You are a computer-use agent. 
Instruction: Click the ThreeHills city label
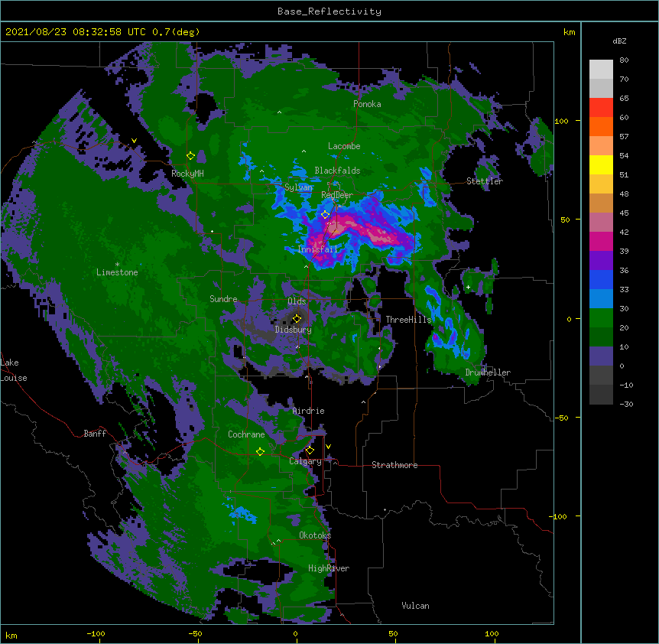point(408,320)
